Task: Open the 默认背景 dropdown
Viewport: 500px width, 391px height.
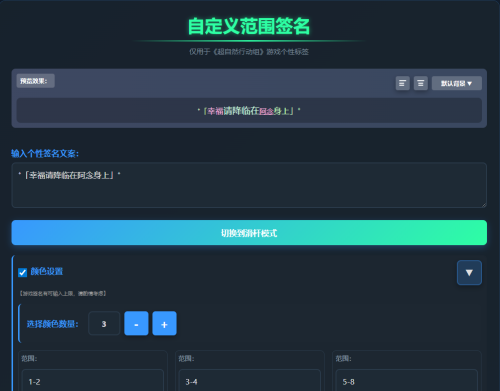Action: point(457,83)
